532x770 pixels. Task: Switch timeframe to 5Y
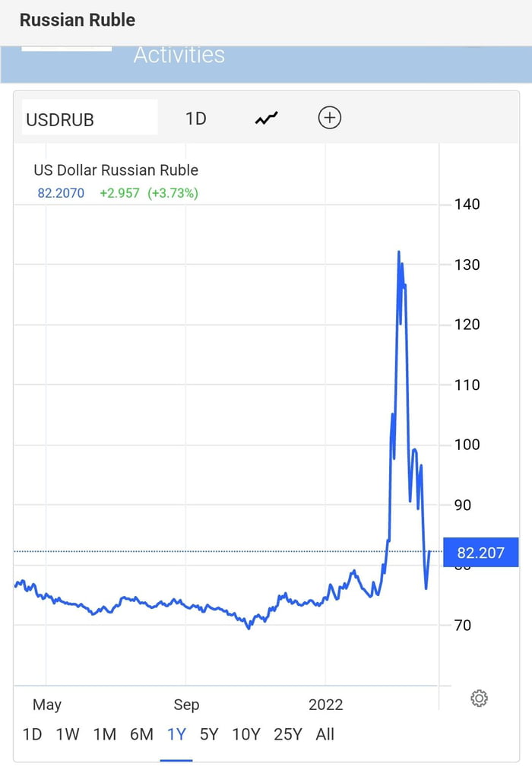click(209, 734)
